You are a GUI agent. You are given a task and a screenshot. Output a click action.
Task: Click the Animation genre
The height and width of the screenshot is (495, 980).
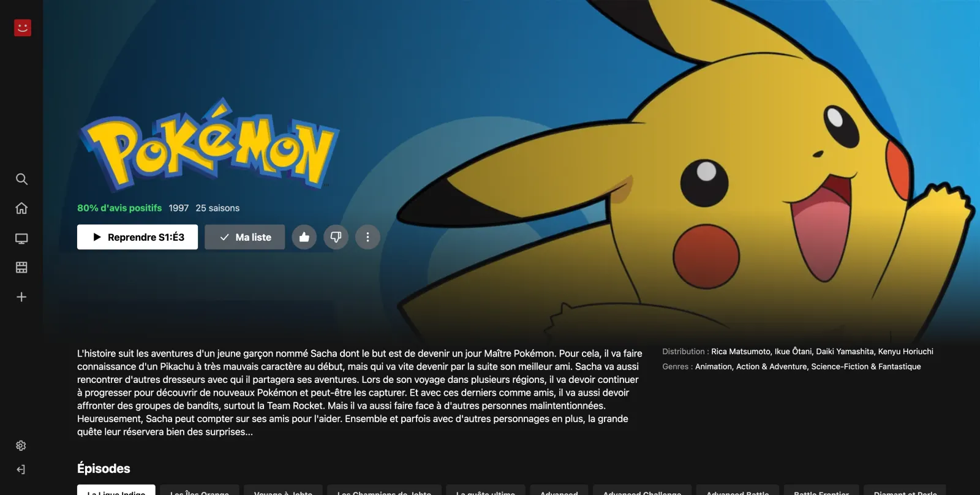714,366
